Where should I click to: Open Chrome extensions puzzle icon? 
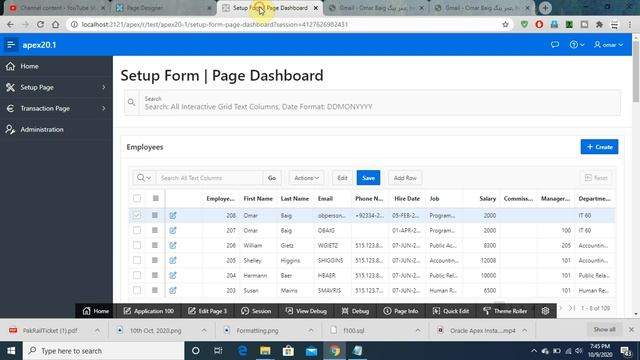tap(599, 24)
